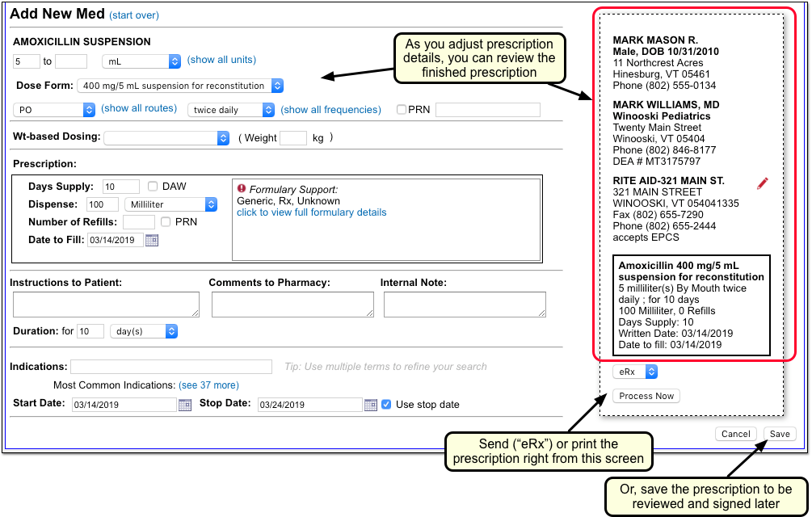
Task: Open the day(s) duration unit dropdown
Action: pyautogui.click(x=144, y=331)
